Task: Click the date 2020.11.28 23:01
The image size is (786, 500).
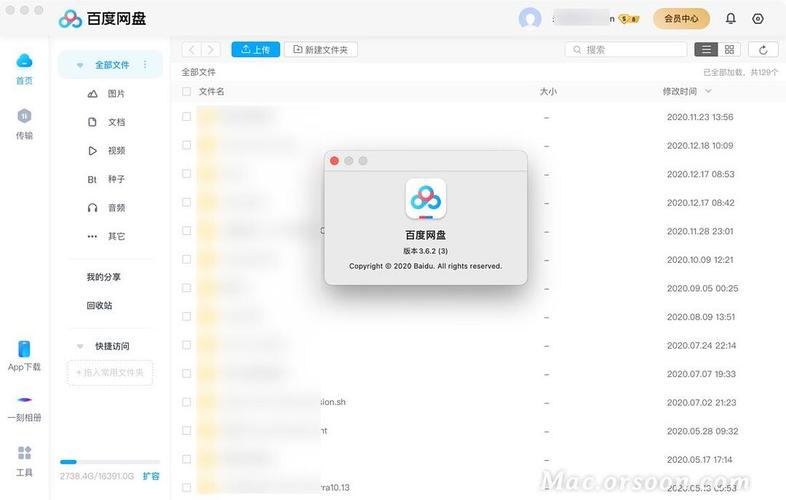Action: point(700,231)
